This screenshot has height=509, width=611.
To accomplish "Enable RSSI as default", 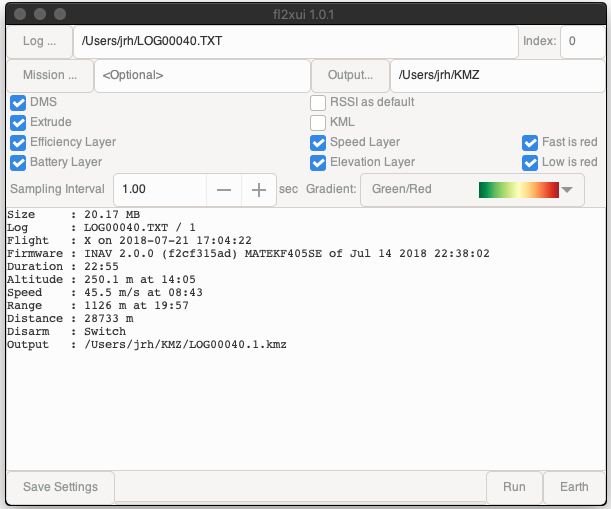I will click(x=318, y=102).
